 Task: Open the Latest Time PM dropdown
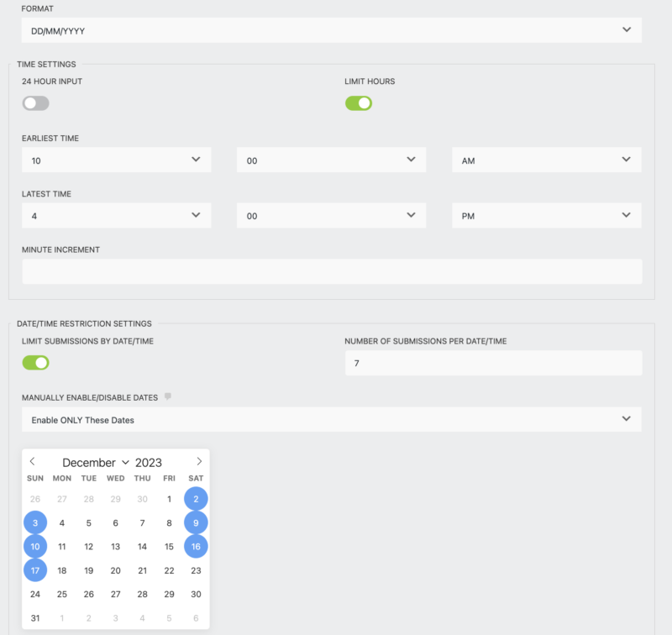[546, 215]
